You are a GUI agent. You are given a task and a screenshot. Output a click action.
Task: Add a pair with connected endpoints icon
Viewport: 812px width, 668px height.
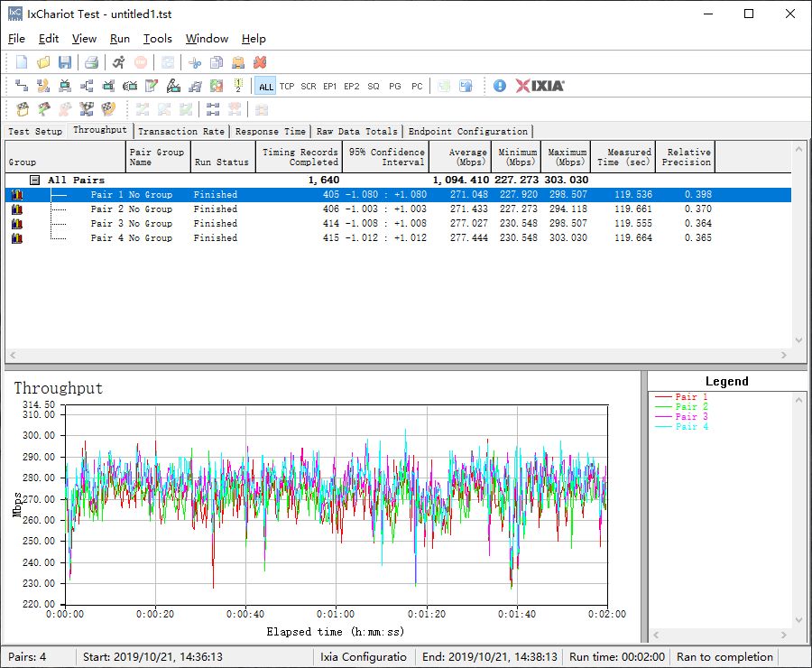[22, 86]
